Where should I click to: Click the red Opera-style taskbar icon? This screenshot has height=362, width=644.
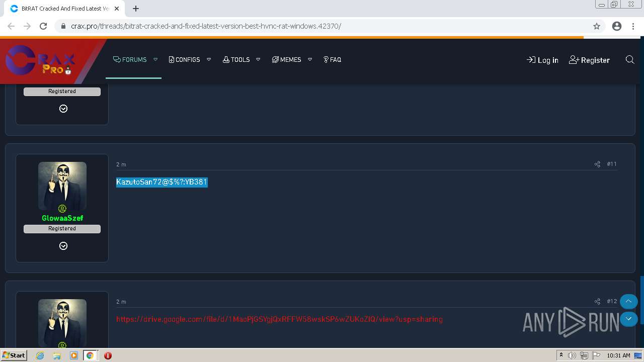pyautogui.click(x=108, y=355)
